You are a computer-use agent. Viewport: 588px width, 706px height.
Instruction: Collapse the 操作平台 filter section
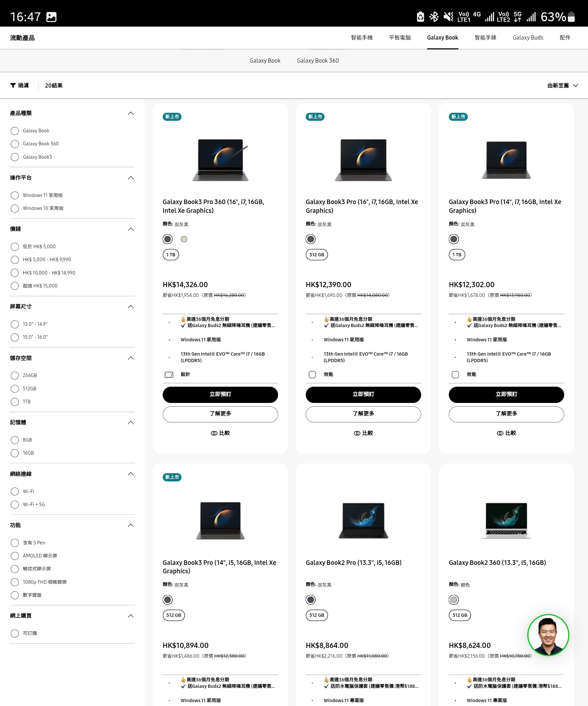click(x=131, y=178)
